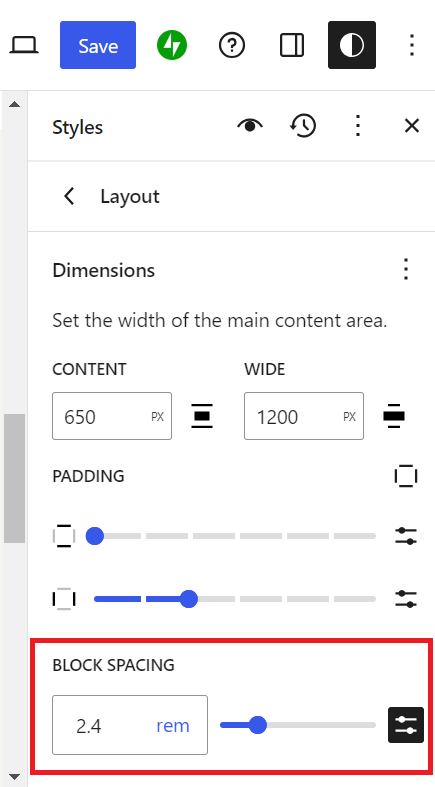The image size is (435, 787).
Task: Open the Styles panel more actions menu
Action: (358, 125)
